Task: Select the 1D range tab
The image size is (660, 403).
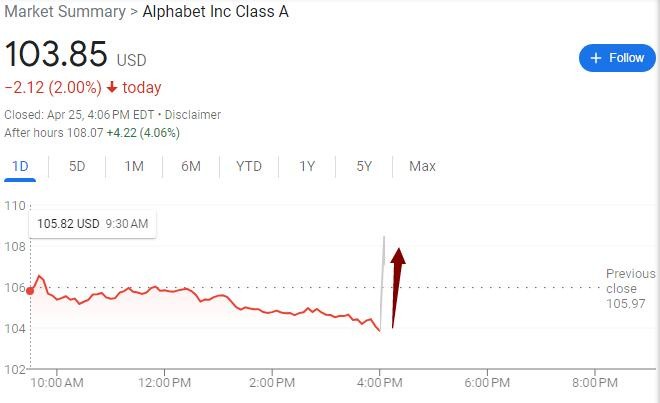Action: (20, 166)
